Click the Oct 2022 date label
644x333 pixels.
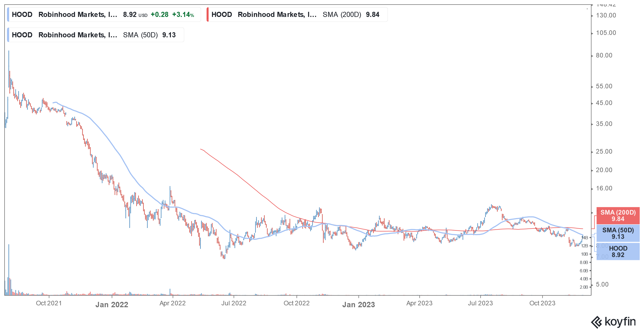pyautogui.click(x=297, y=303)
